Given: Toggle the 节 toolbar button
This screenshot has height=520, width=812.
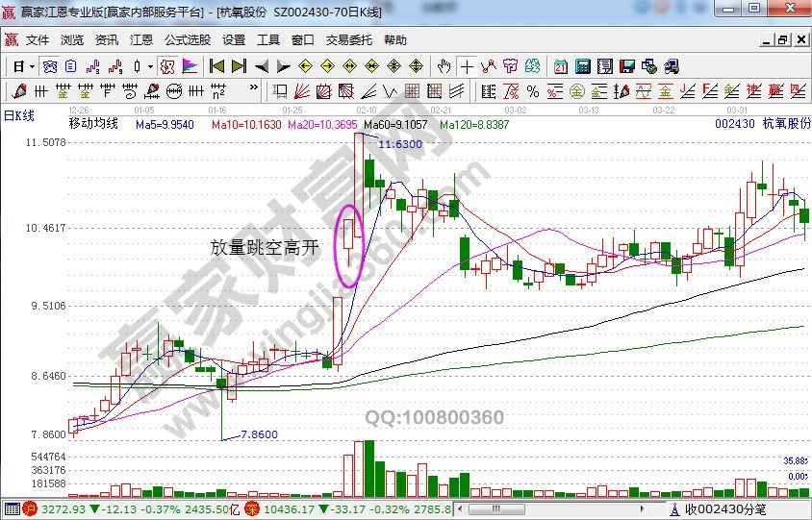Looking at the screenshot, I should [510, 66].
